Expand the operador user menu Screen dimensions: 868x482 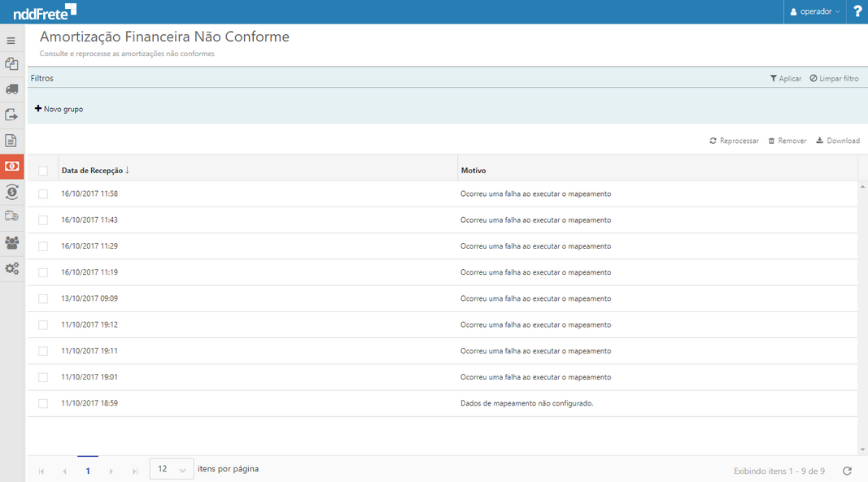click(x=815, y=11)
